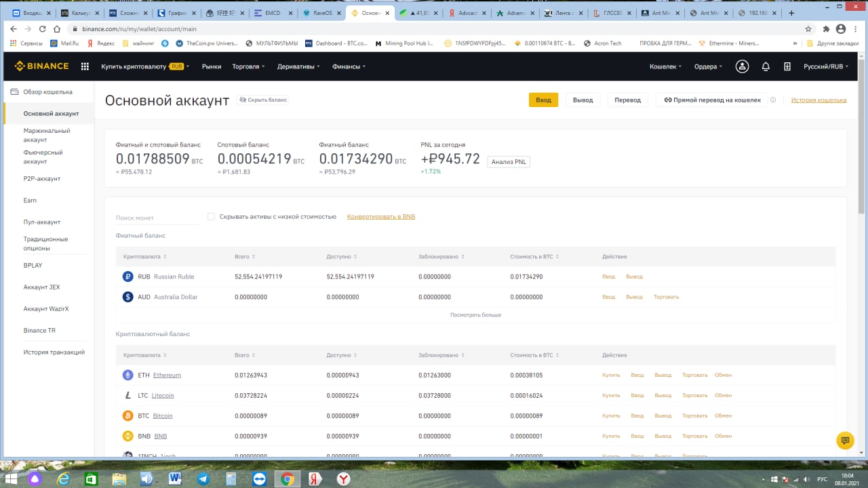Open the apps grid menu icon
This screenshot has height=488, width=868.
(x=85, y=66)
